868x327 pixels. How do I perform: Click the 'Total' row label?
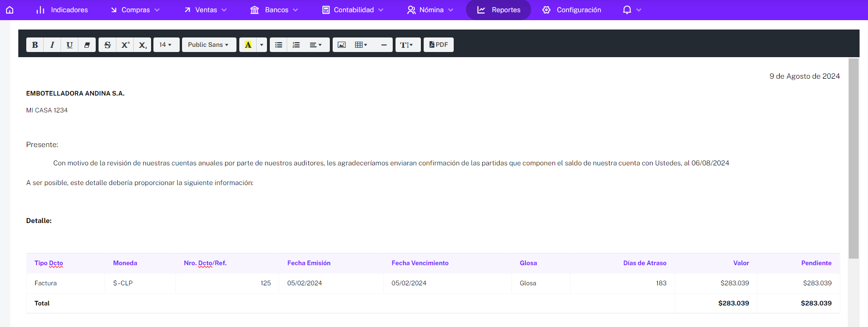point(42,304)
